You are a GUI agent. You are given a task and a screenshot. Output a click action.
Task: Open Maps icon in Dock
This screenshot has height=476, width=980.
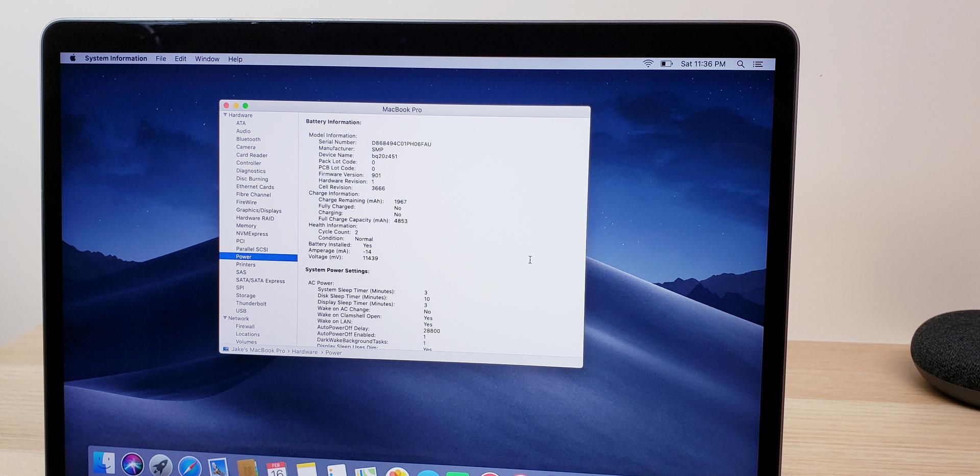click(x=366, y=471)
